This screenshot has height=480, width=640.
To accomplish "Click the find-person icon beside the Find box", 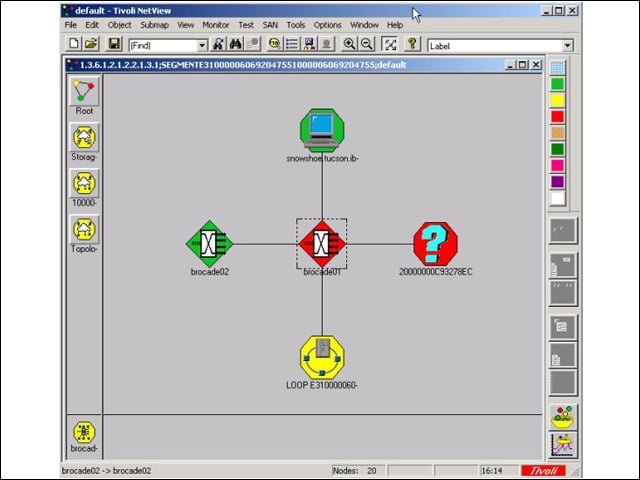I will pos(218,44).
